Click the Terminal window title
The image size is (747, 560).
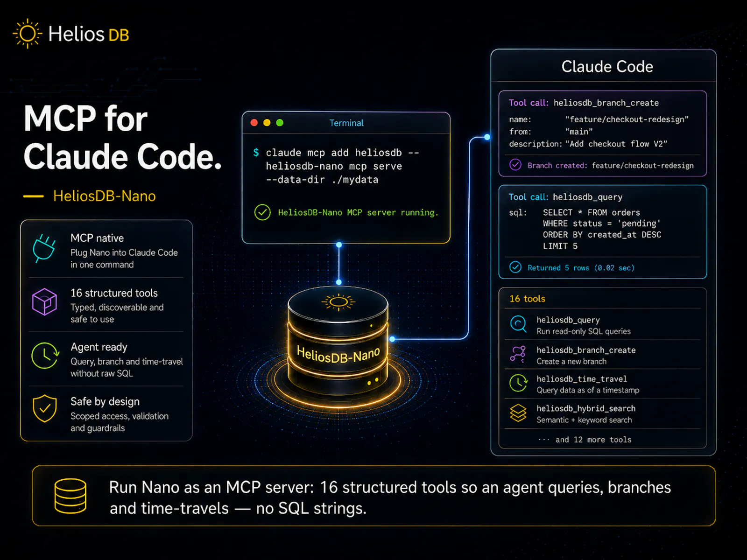tap(346, 123)
